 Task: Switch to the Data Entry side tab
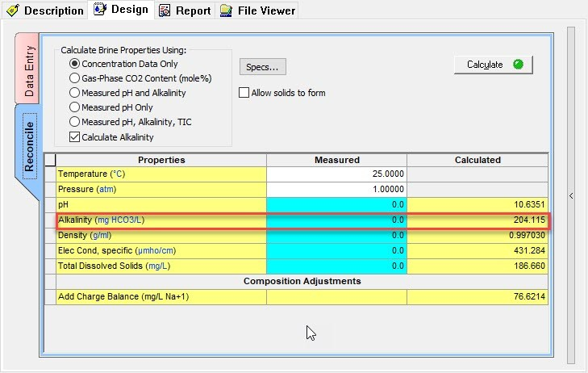[x=28, y=69]
